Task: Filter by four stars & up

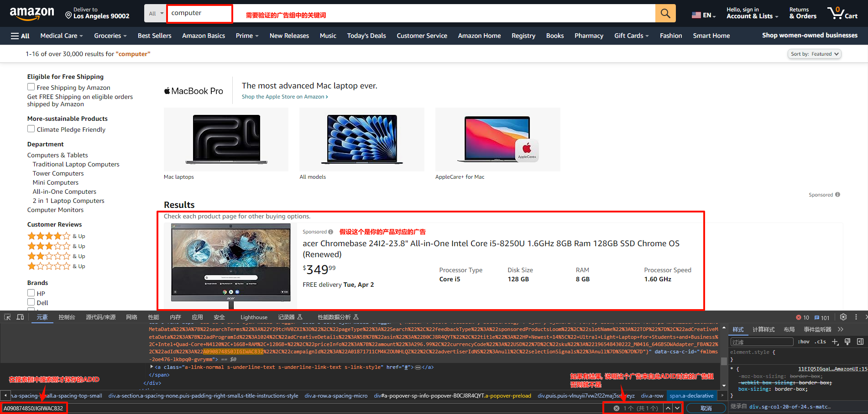Action: [x=56, y=236]
